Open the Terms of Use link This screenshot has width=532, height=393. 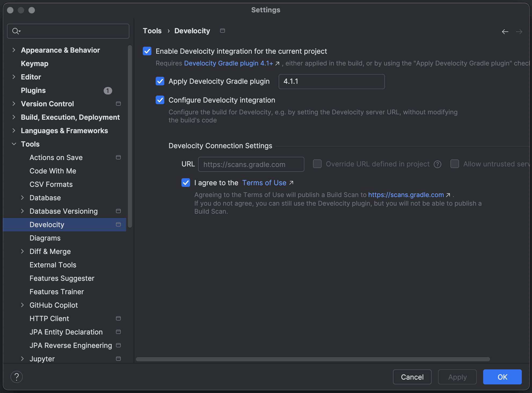(264, 183)
